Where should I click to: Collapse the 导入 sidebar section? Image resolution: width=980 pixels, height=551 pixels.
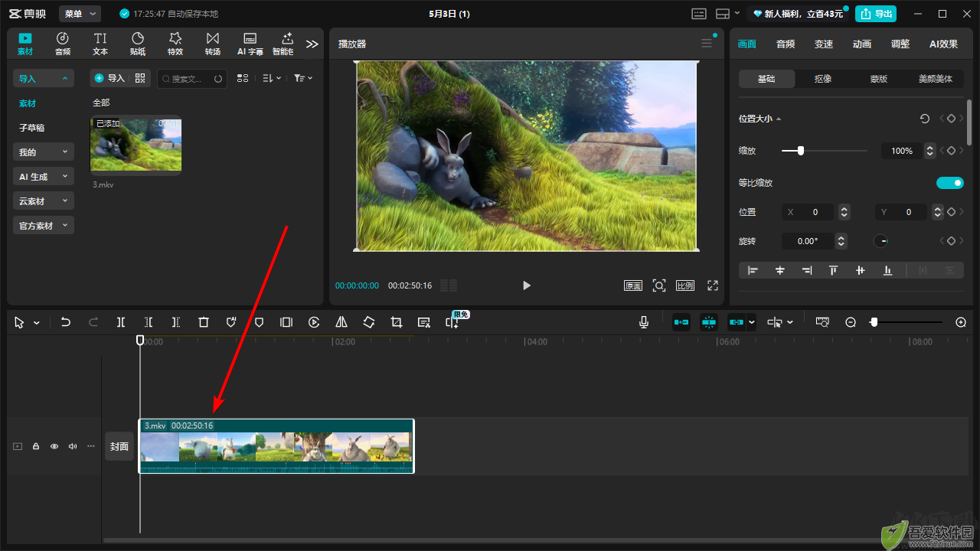click(44, 78)
